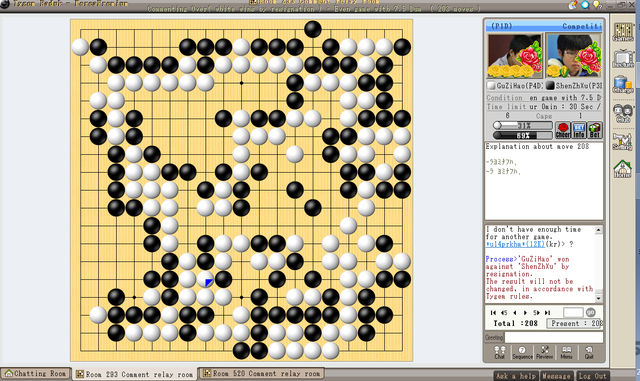Start Review mode
The height and width of the screenshot is (381, 640).
click(544, 352)
